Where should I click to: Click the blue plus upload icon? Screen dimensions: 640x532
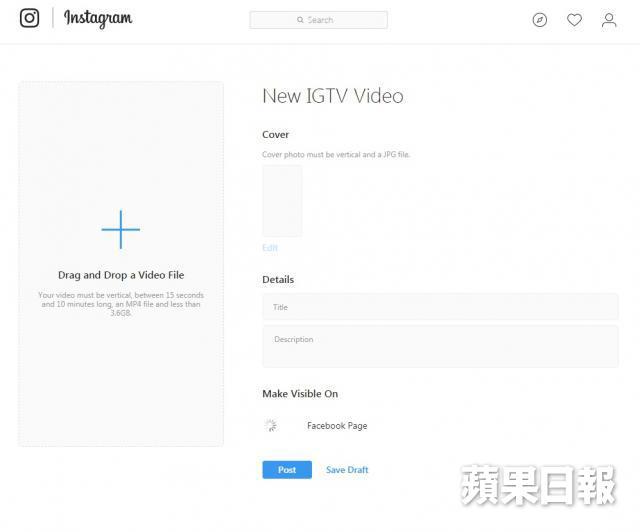coord(121,229)
